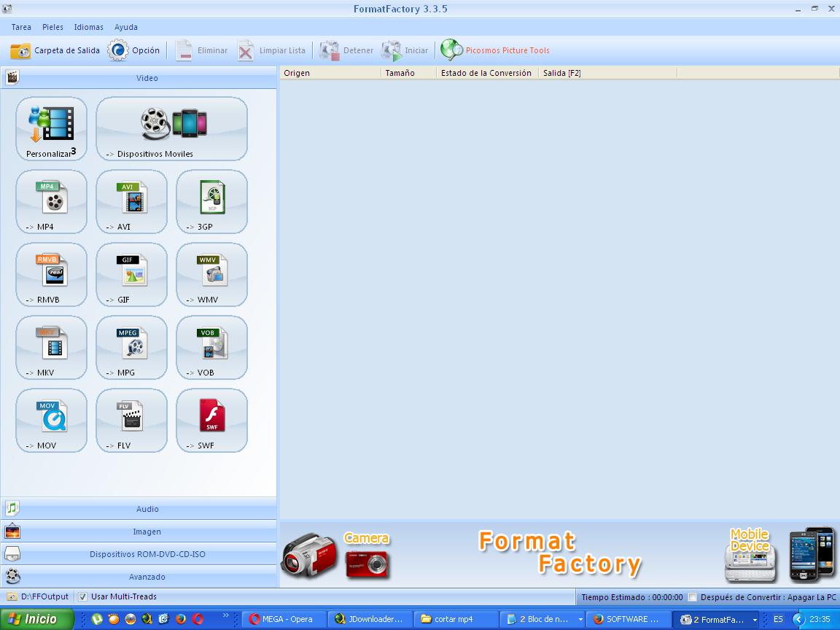Open the Windows Inicio start menu
This screenshot has height=630, width=840.
[x=36, y=619]
